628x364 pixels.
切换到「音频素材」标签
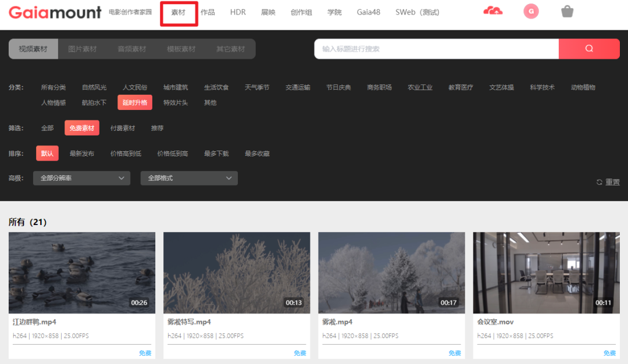[x=131, y=49]
